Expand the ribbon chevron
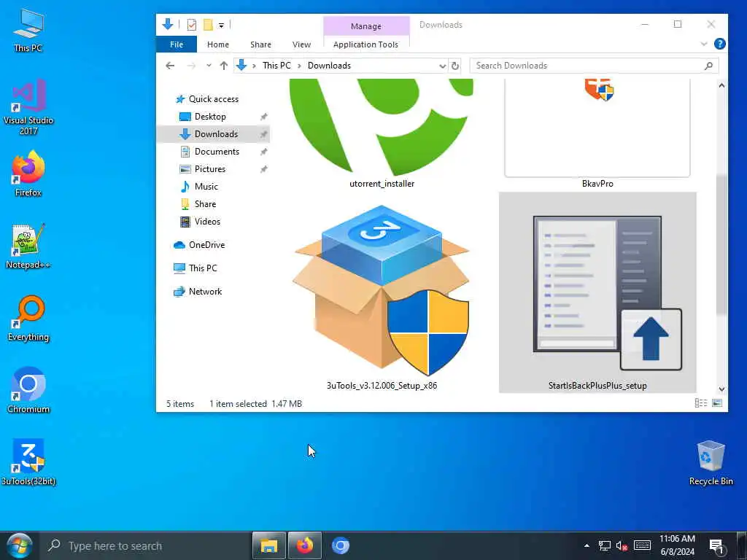This screenshot has width=747, height=560. tap(704, 44)
